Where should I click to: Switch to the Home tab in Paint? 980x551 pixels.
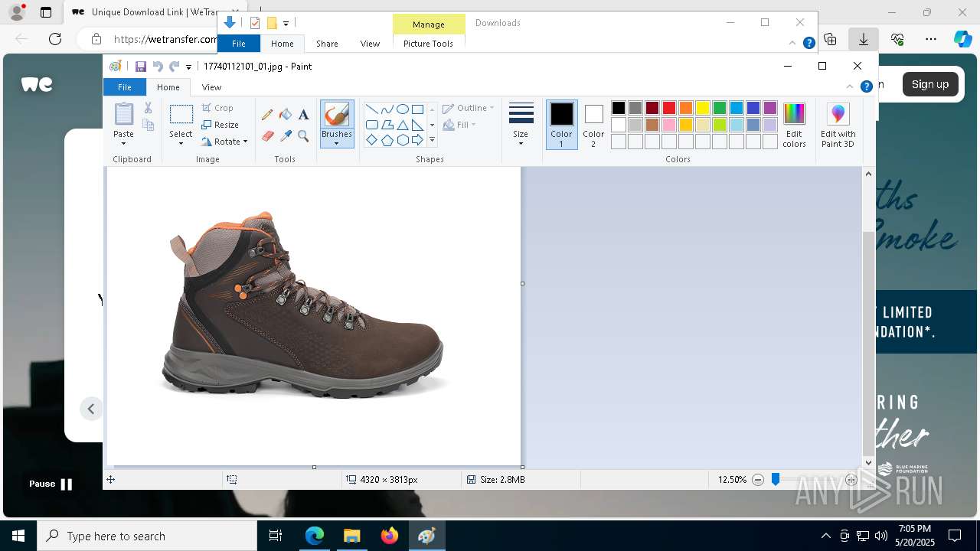[168, 87]
